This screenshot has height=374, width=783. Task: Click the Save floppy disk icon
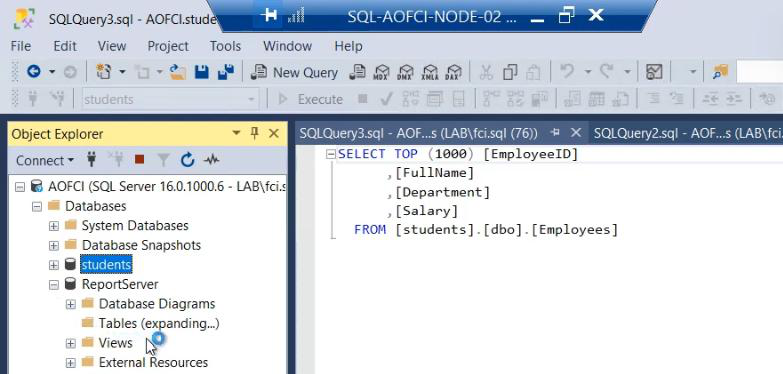tap(202, 72)
